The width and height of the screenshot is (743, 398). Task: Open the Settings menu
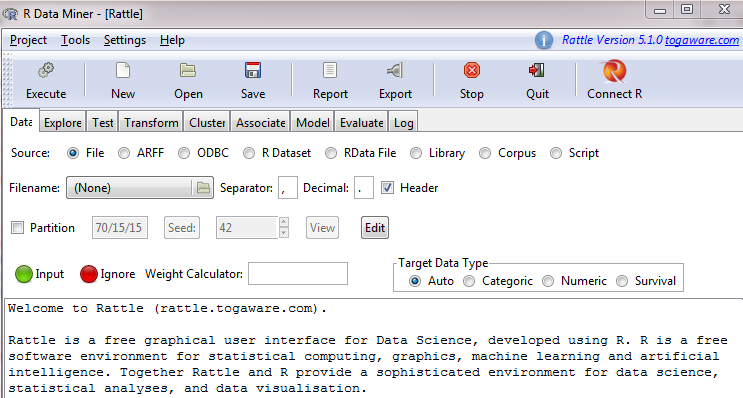(x=125, y=40)
